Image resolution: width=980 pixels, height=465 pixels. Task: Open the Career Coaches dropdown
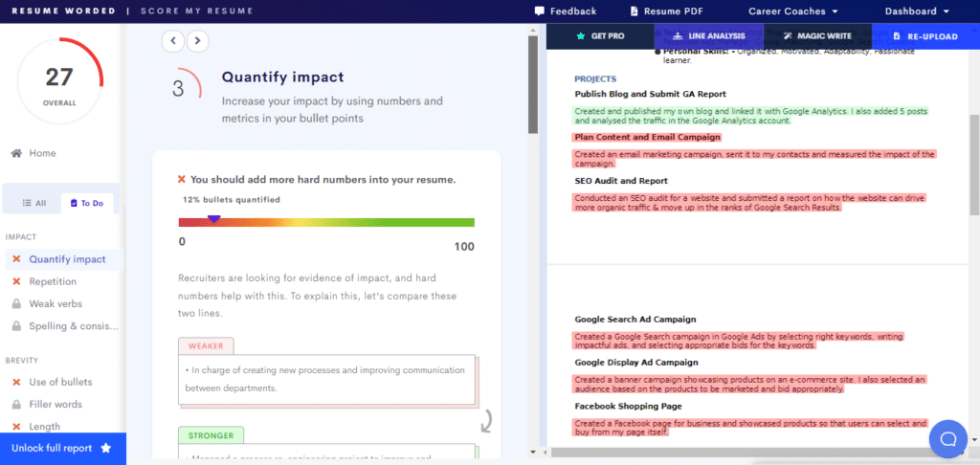coord(793,11)
